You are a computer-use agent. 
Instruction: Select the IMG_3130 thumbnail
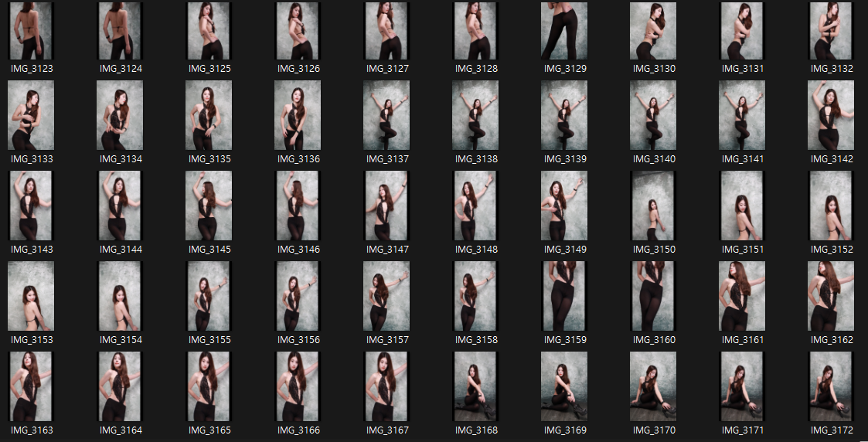(x=653, y=31)
